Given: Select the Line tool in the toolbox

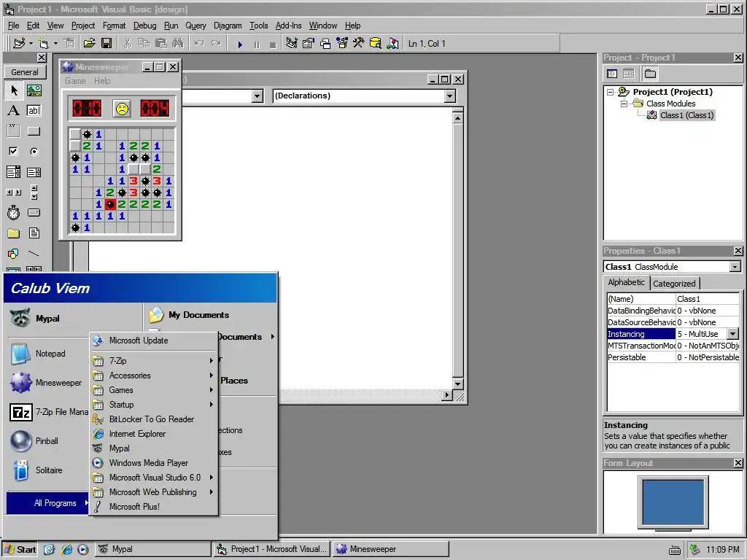Looking at the screenshot, I should pos(34,253).
